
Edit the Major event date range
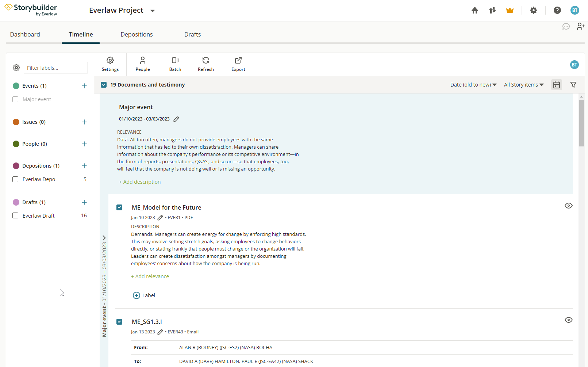pyautogui.click(x=176, y=119)
